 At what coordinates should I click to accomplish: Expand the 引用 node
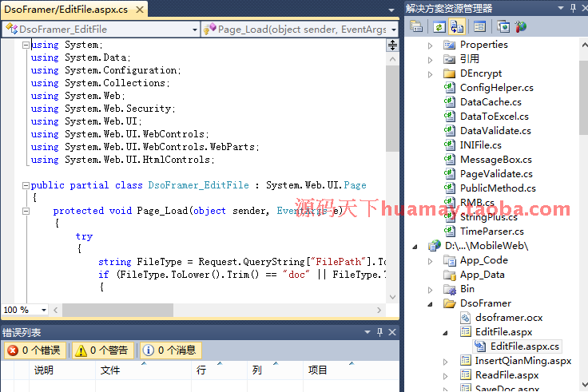point(430,60)
